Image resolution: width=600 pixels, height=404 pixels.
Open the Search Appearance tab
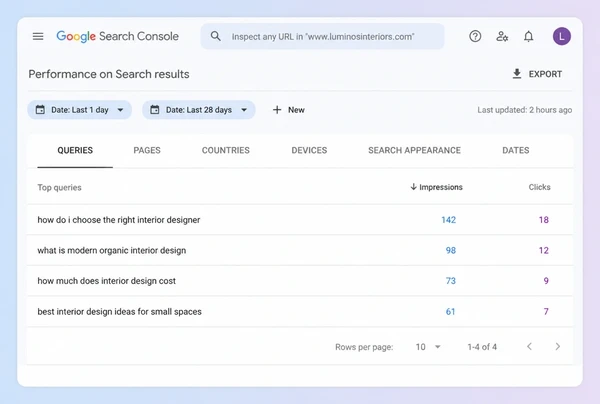[x=414, y=150]
